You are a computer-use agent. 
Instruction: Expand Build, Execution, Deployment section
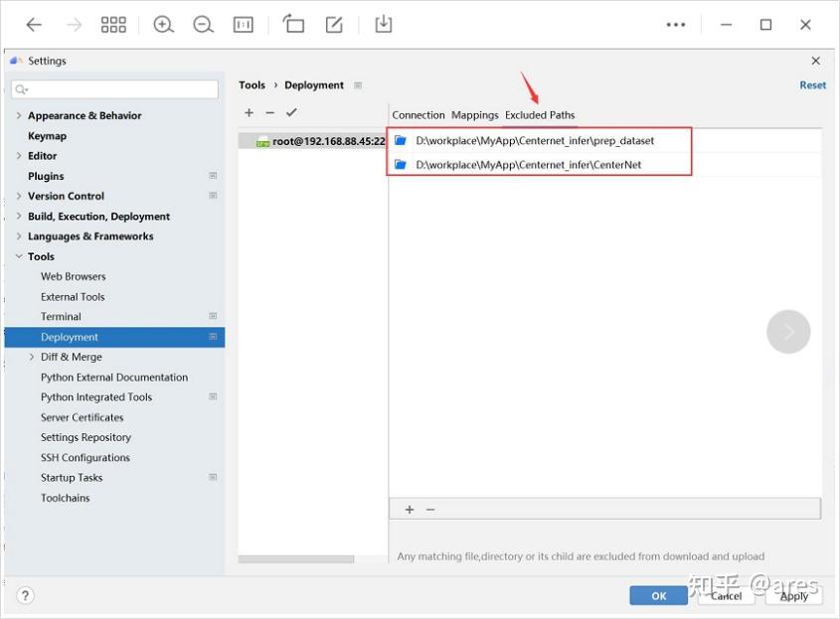click(x=19, y=216)
